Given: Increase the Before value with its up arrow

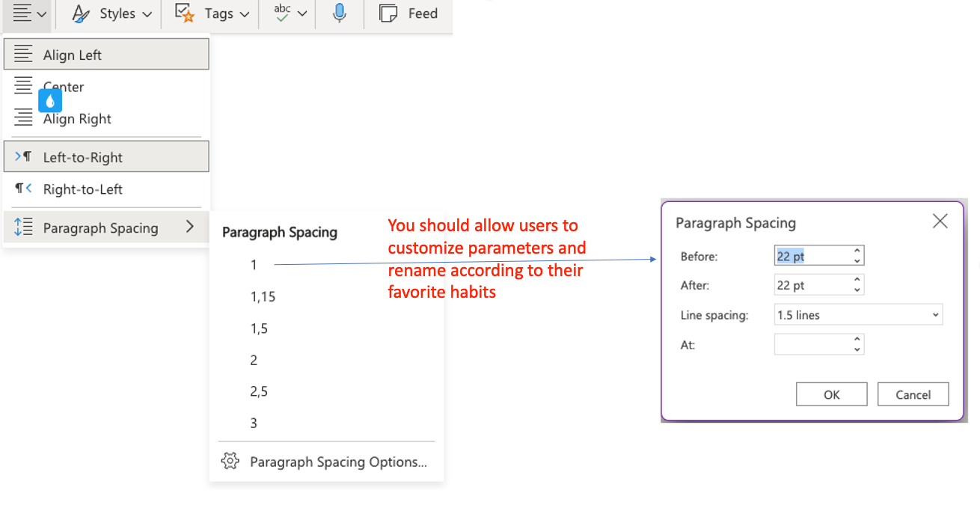Looking at the screenshot, I should point(857,251).
